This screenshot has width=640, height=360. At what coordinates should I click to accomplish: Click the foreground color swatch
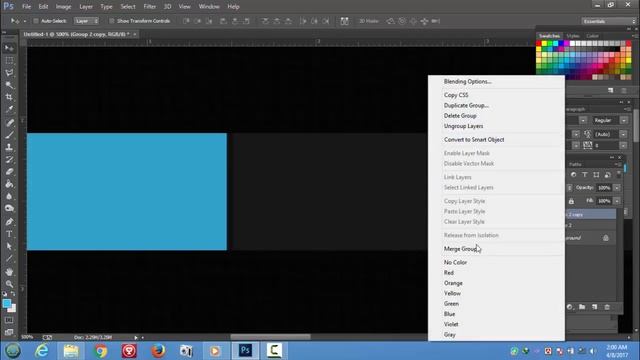7,303
